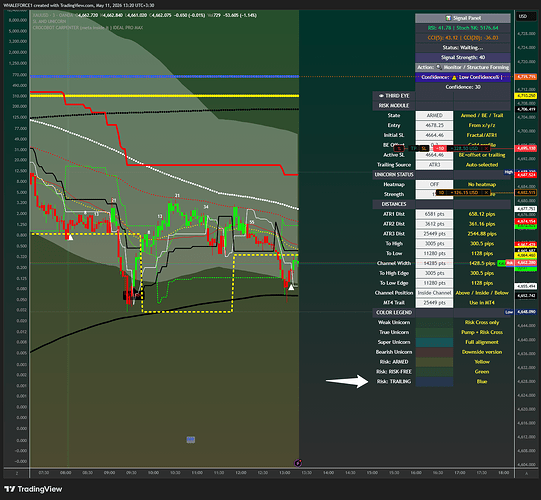Image resolution: width=541 pixels, height=500 pixels.
Task: Click the Super Unicorn teal color swatch
Action: 434,342
